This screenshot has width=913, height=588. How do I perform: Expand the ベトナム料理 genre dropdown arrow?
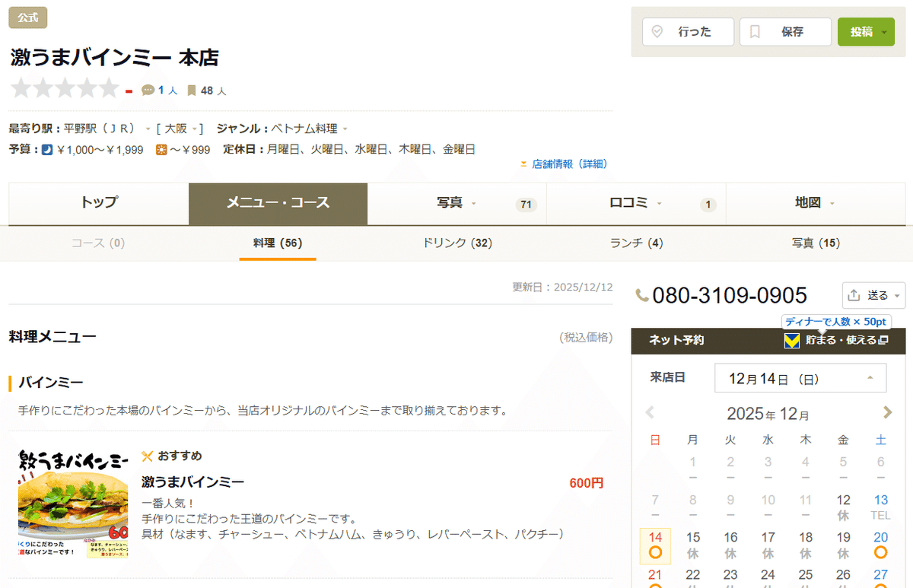tap(345, 129)
